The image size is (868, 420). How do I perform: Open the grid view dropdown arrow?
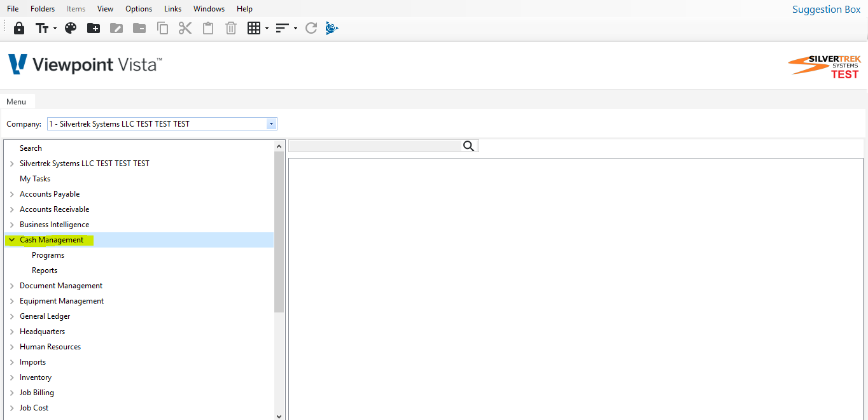tap(267, 28)
